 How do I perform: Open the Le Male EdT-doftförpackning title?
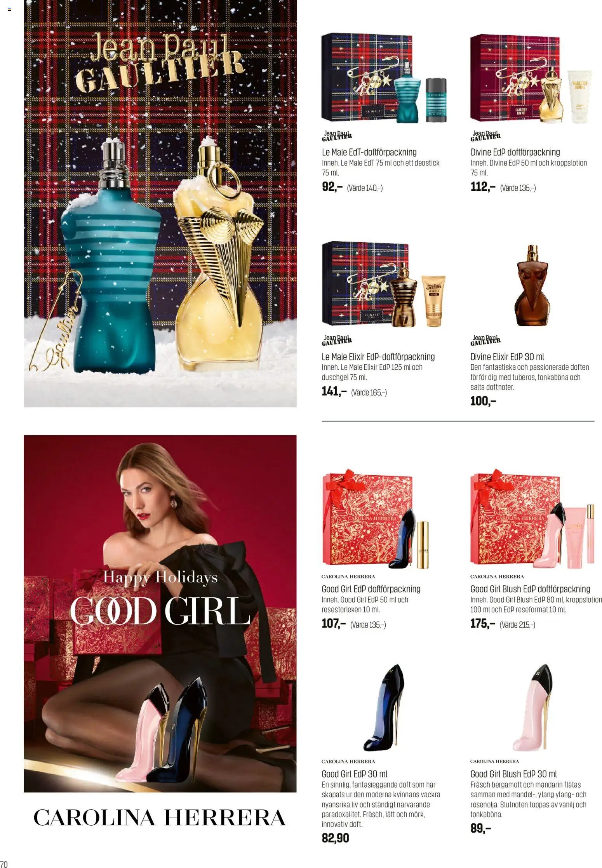[369, 152]
